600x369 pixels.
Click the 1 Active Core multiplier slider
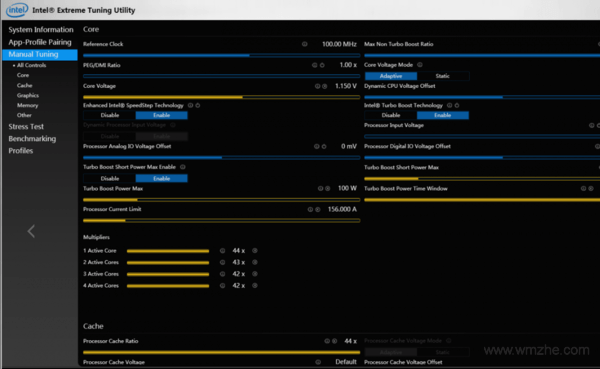[168, 251]
